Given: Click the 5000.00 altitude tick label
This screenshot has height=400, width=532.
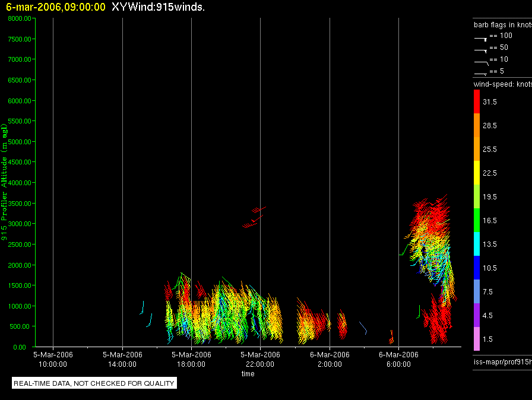Looking at the screenshot, I should (20, 142).
